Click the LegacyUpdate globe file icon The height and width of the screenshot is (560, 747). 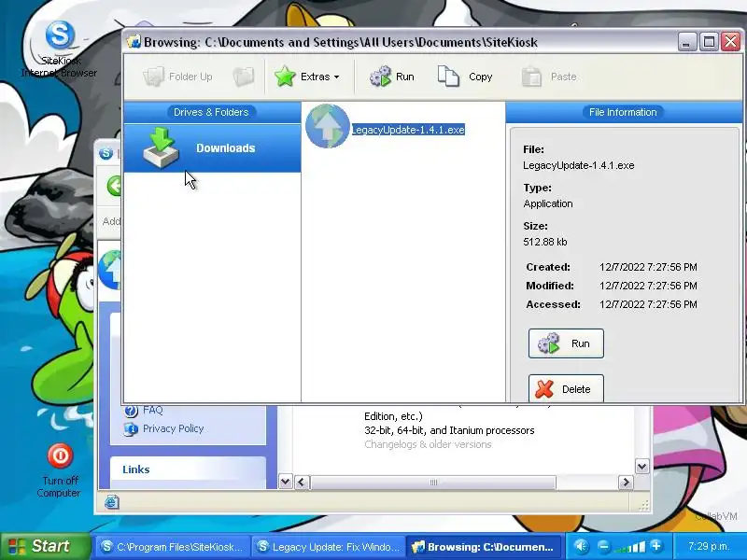click(x=328, y=127)
